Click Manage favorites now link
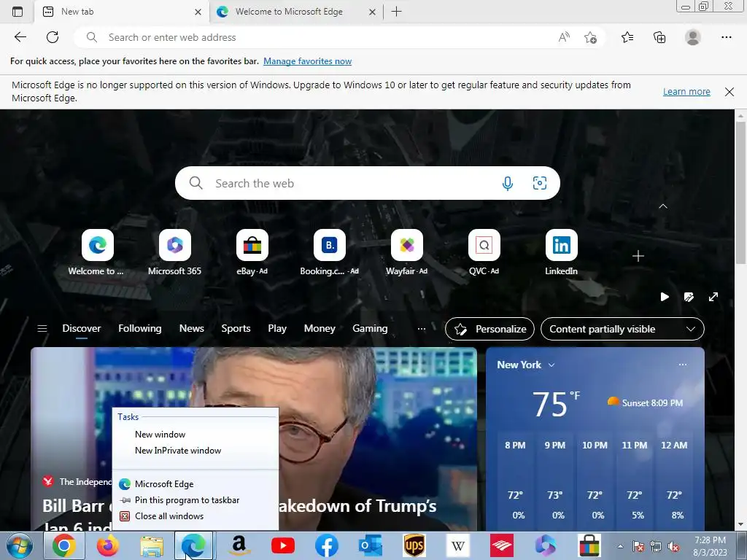747x560 pixels. 307,61
